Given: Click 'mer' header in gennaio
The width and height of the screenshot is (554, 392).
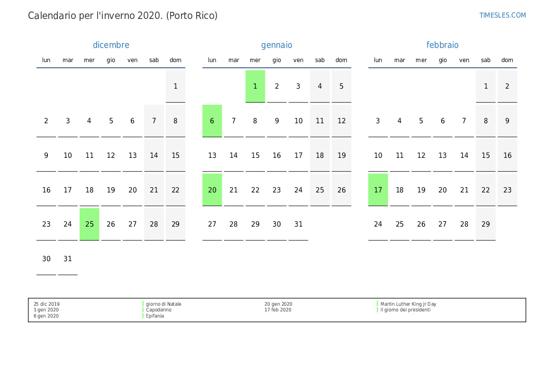Looking at the screenshot, I should coord(255,60).
